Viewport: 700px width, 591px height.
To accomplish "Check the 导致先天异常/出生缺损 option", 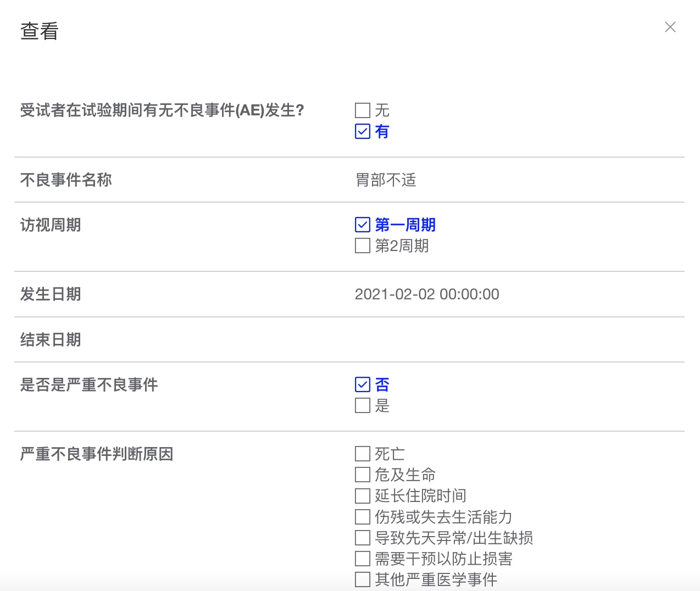I will point(363,538).
